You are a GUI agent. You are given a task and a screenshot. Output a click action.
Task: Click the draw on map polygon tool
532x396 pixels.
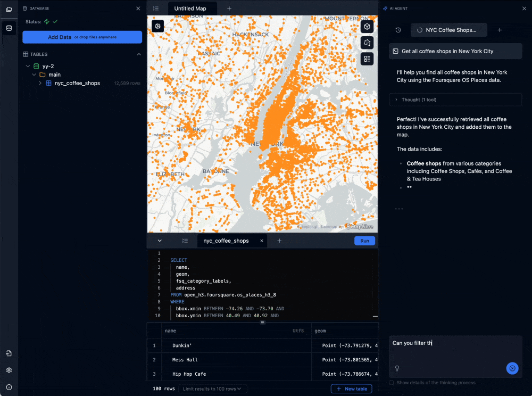click(367, 43)
